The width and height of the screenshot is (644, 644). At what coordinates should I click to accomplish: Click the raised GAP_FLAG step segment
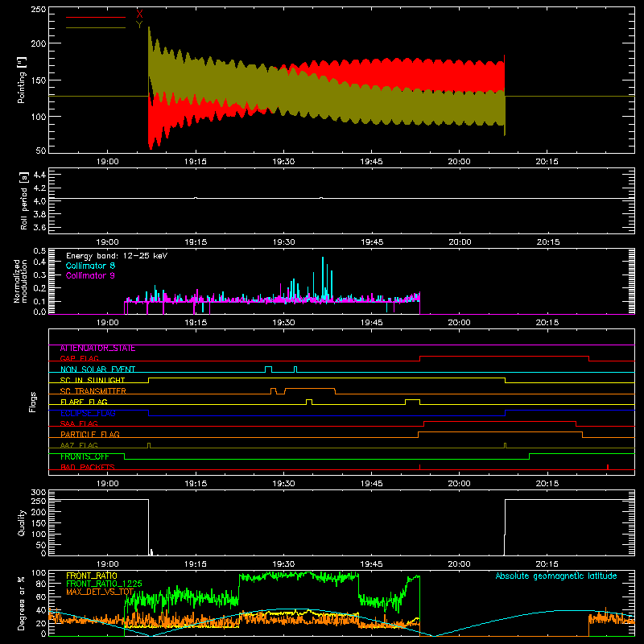coord(505,356)
